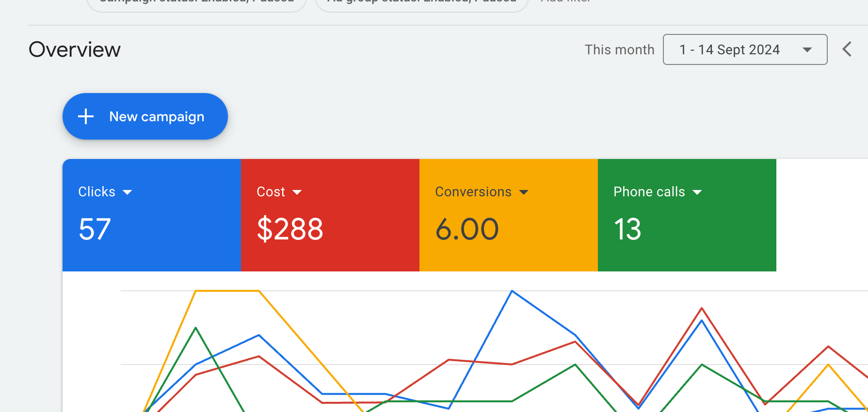Toggle the yellow Conversions card value 6.00
Screen dimensions: 868x412
point(467,229)
